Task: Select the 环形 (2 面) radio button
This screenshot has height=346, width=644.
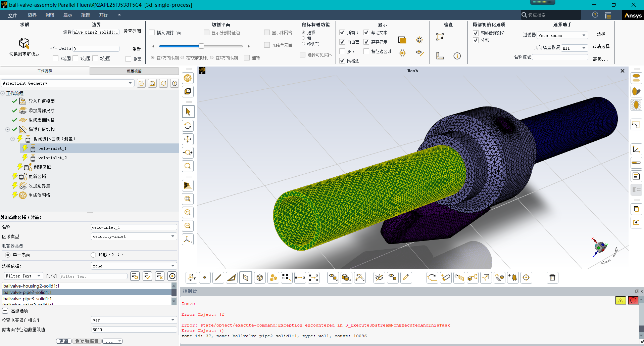Action: [x=93, y=255]
